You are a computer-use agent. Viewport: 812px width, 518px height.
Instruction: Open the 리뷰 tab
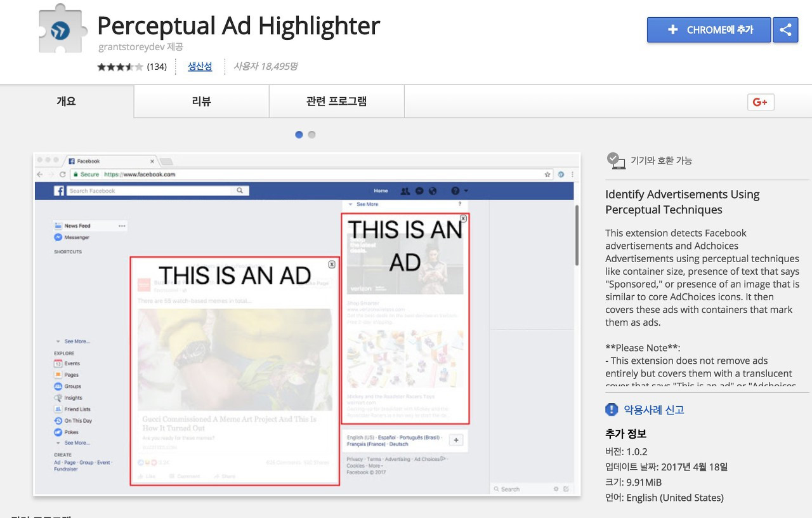pyautogui.click(x=202, y=102)
